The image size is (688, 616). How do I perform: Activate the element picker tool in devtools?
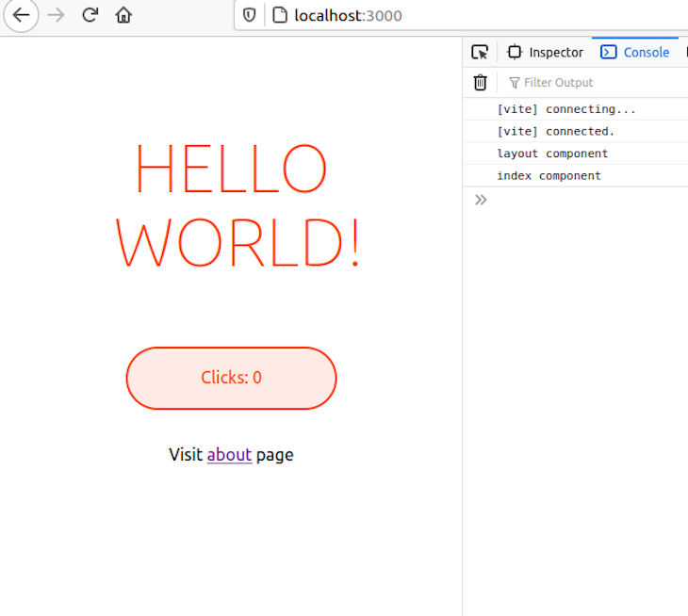(480, 53)
